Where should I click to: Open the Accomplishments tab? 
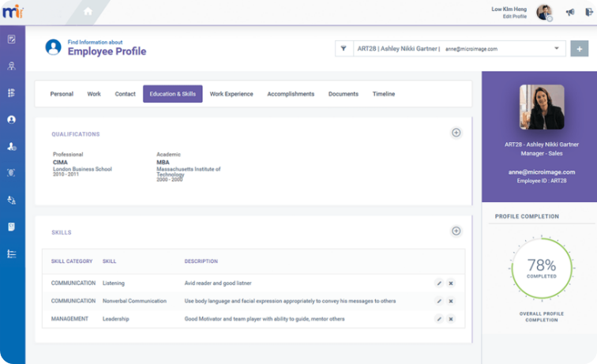[291, 94]
